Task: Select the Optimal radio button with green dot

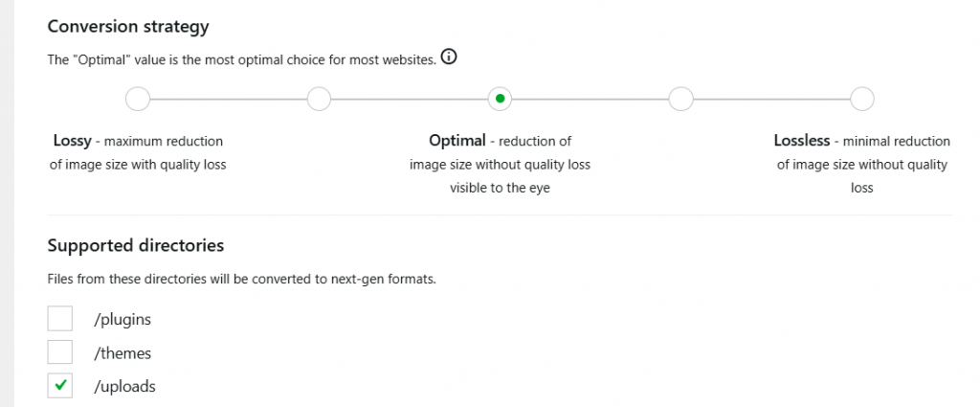Action: click(x=500, y=98)
